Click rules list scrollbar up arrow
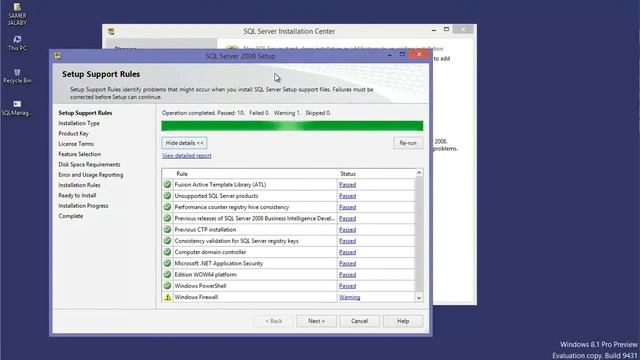 (x=419, y=173)
